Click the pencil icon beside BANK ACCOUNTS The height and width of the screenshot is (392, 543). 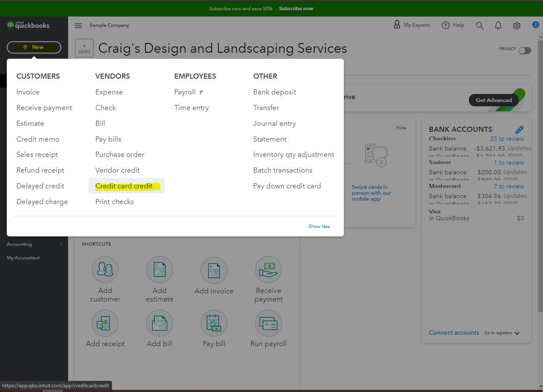tap(519, 130)
